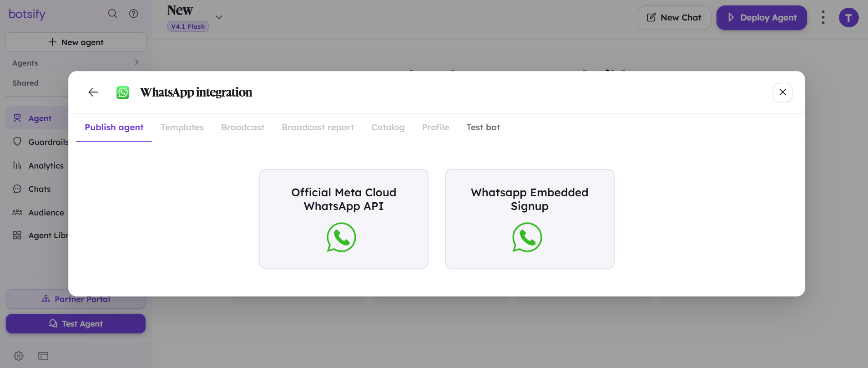868x368 pixels.
Task: Switch to the Publish agent tab
Action: (114, 128)
